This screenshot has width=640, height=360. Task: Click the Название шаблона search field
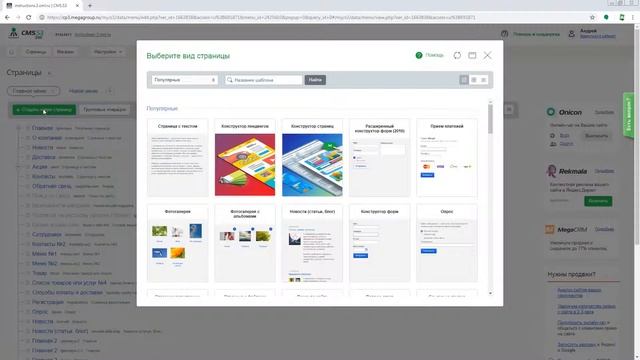point(263,80)
